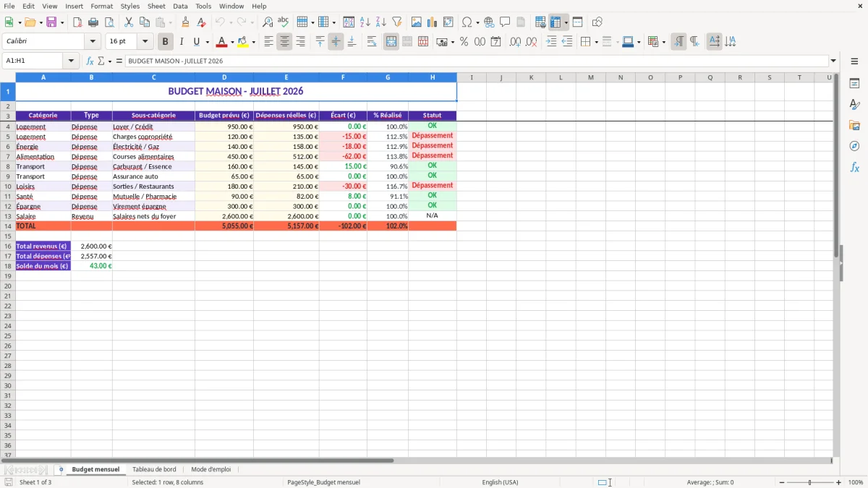Toggle Italic formatting
This screenshot has height=488, width=868.
point(181,42)
